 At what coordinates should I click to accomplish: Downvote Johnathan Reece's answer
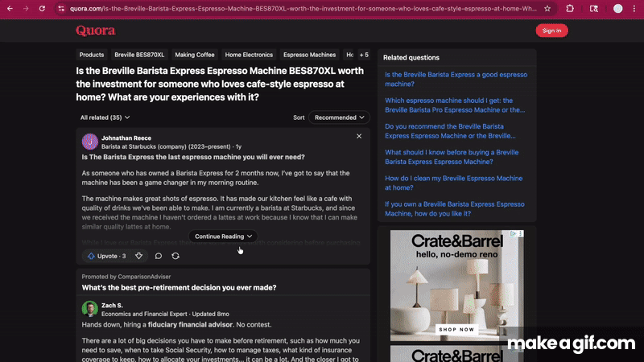coord(138,256)
